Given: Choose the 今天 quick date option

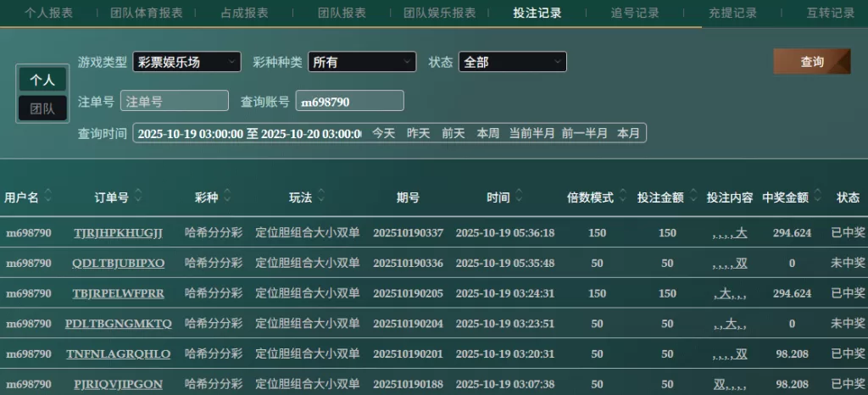Looking at the screenshot, I should tap(384, 133).
